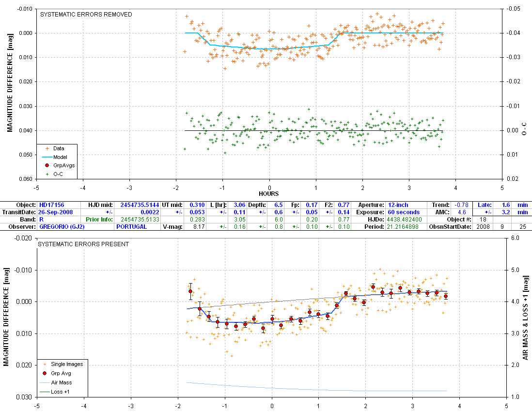This screenshot has width=532, height=412.
Task: Click the Aperture: label
Action: click(371, 205)
